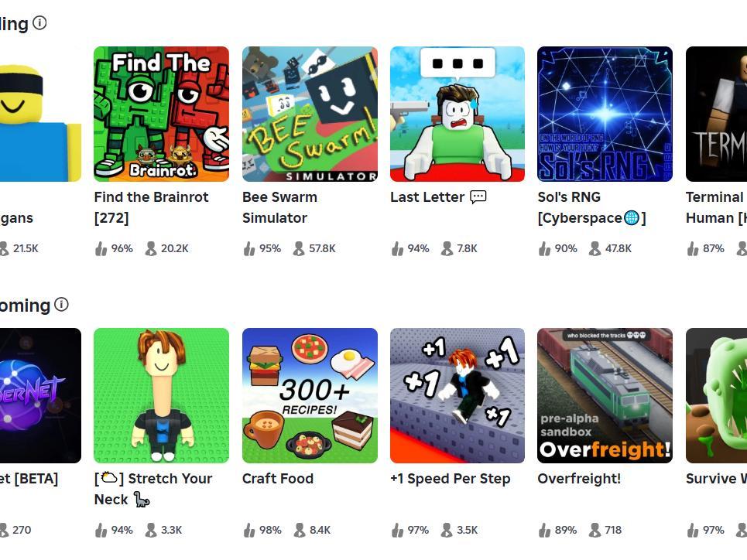Open the Bee Swarm Simulator thumbnail
This screenshot has width=747, height=560.
click(x=310, y=114)
